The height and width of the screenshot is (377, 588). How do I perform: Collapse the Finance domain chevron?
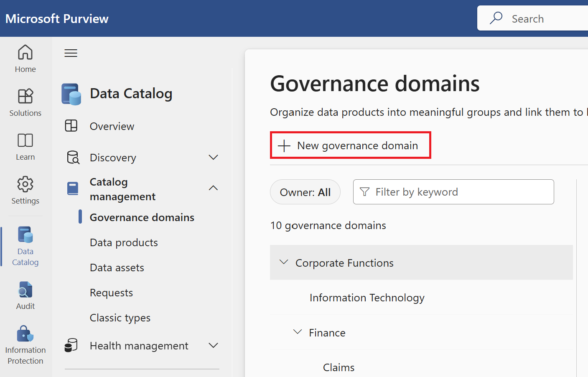coord(298,332)
